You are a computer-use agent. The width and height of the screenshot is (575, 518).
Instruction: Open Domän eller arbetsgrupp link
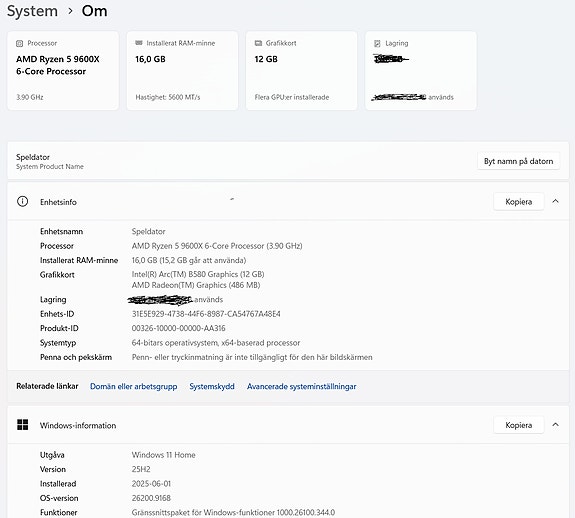click(x=133, y=386)
